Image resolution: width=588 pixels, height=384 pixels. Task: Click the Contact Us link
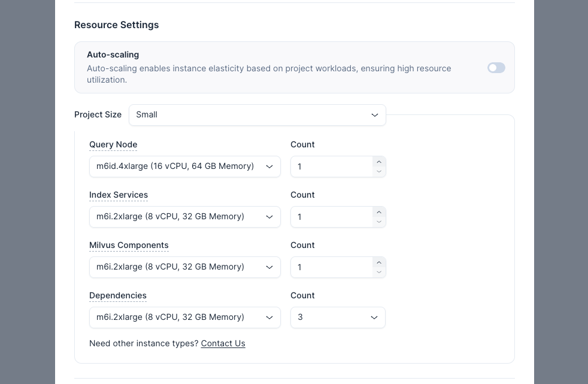[x=223, y=343]
